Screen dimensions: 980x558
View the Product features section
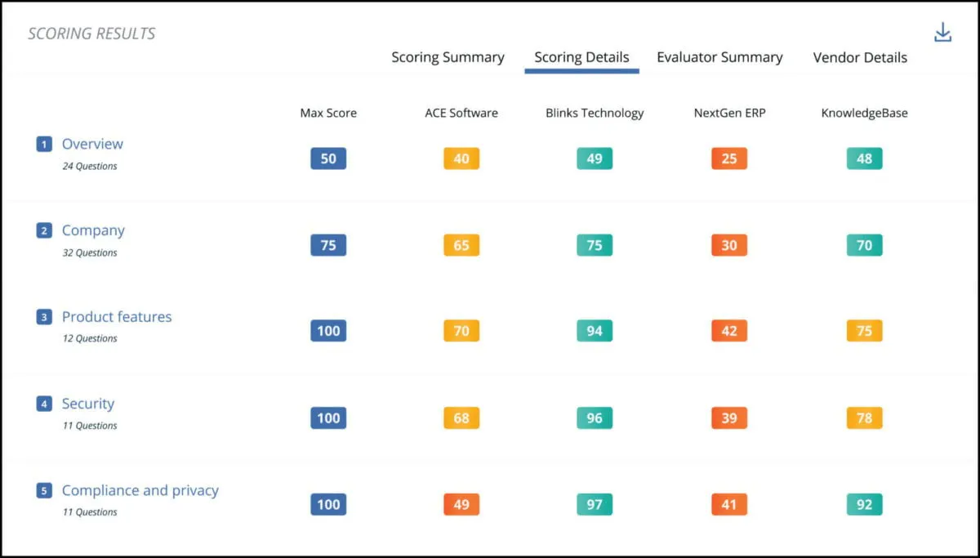[x=116, y=317]
